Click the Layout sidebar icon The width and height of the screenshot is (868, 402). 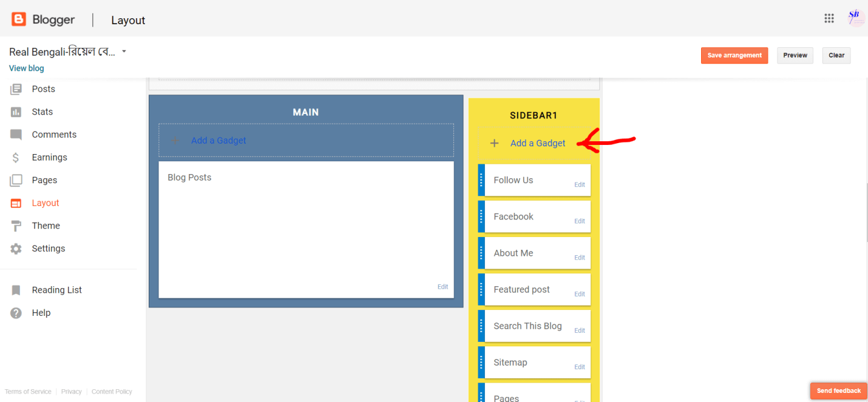(x=16, y=203)
